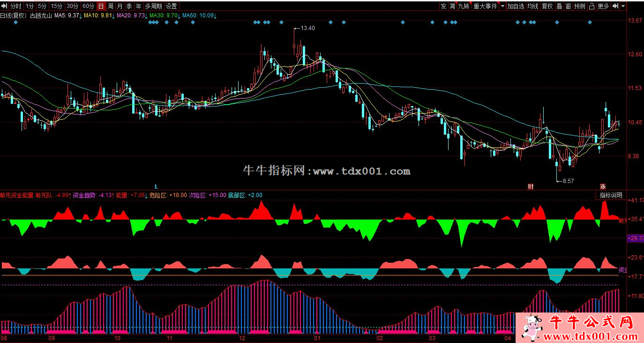The width and height of the screenshot is (644, 343).
Task: Expand dropdown arrow next to 重大事件
Action: 502,6
